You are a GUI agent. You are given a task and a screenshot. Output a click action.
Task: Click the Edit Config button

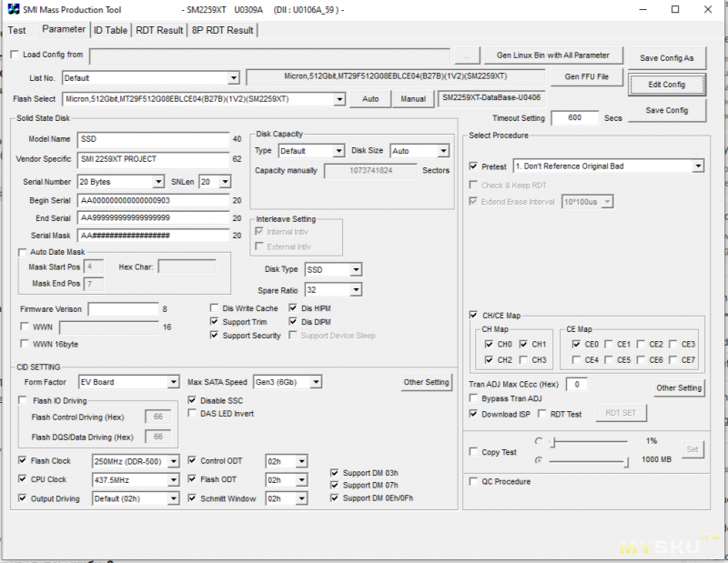click(667, 85)
